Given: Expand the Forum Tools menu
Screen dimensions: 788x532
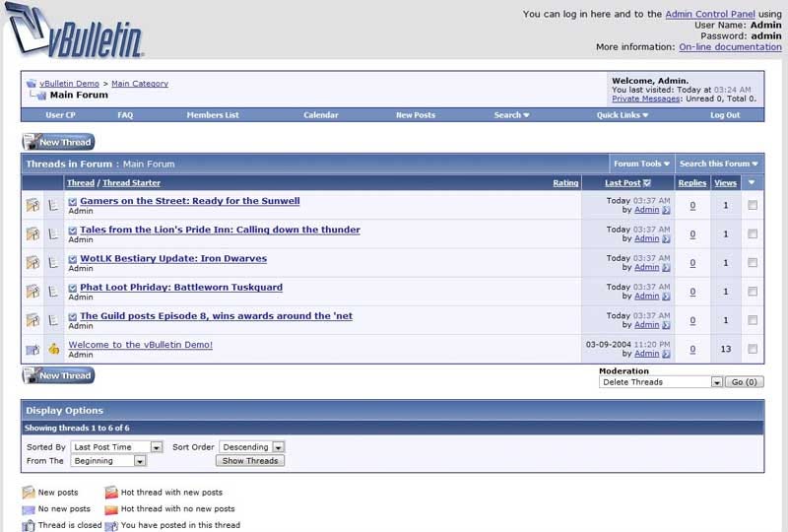Looking at the screenshot, I should click(642, 164).
